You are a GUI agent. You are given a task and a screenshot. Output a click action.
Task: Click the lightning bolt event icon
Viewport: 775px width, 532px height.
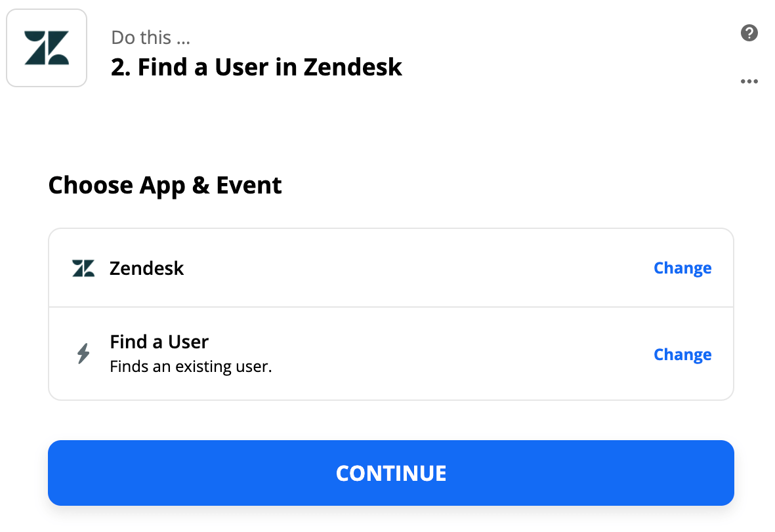click(83, 354)
